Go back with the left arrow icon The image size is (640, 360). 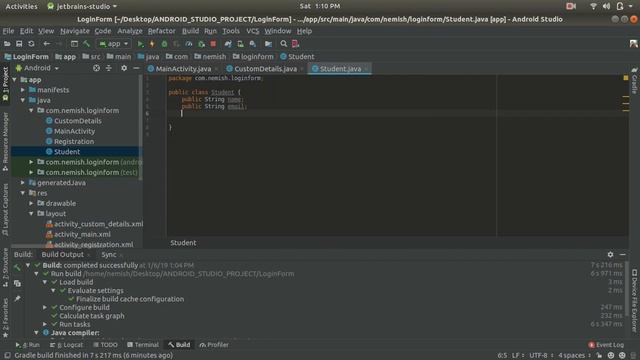[x=47, y=44]
